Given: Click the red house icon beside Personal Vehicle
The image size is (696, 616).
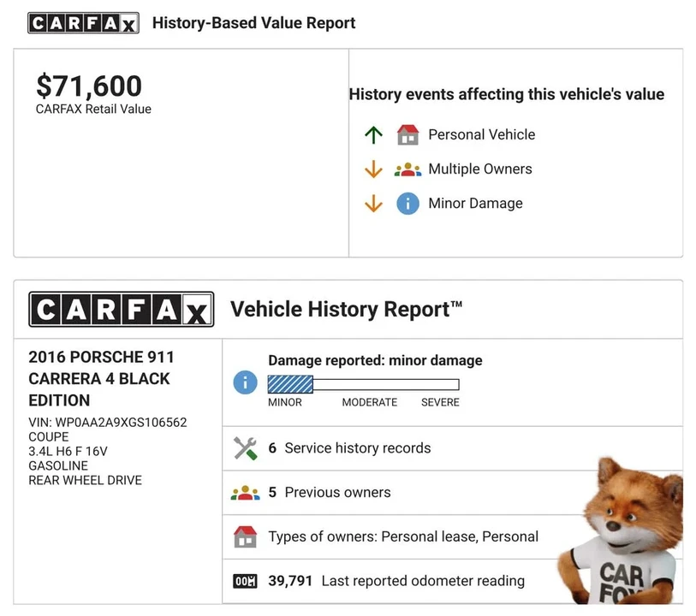Looking at the screenshot, I should click(407, 135).
